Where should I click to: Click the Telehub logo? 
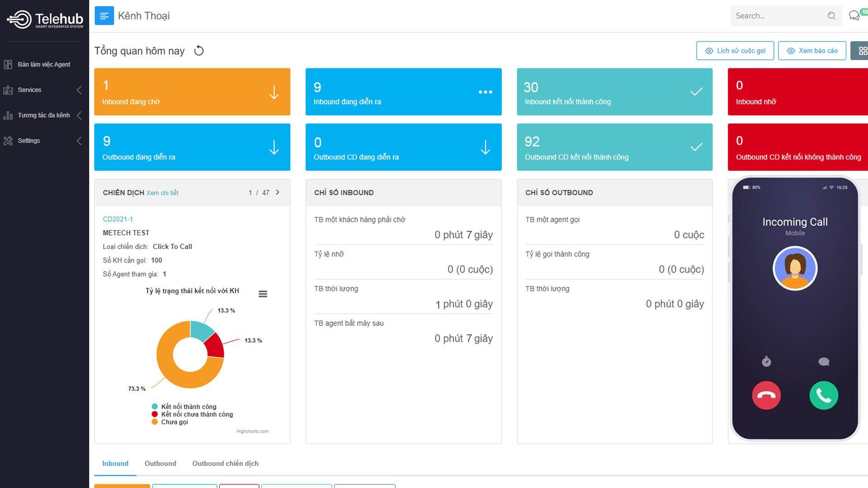45,19
